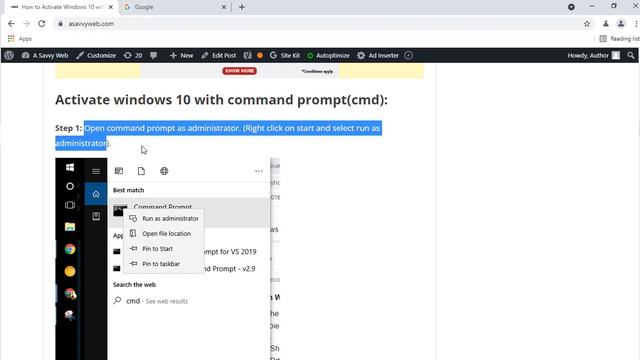Open the A Savvy Web site menu
Viewport: 640px width, 360px height.
[45, 56]
